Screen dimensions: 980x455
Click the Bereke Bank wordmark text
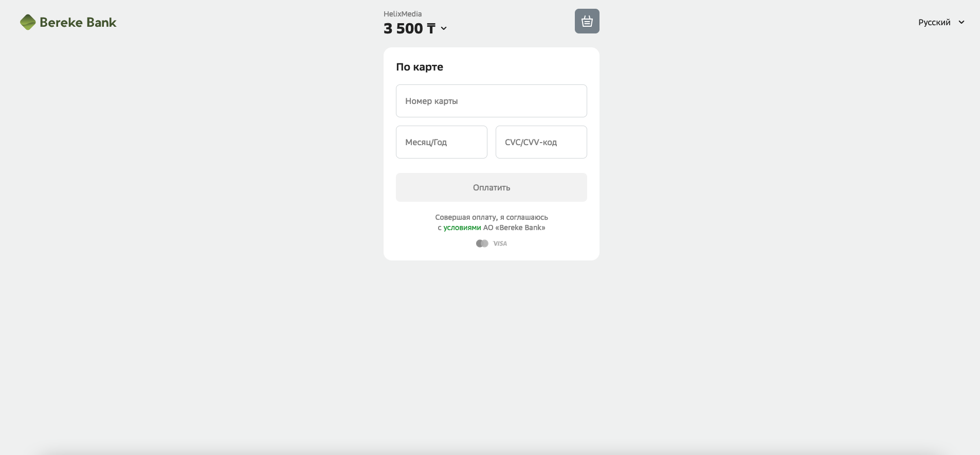(78, 23)
